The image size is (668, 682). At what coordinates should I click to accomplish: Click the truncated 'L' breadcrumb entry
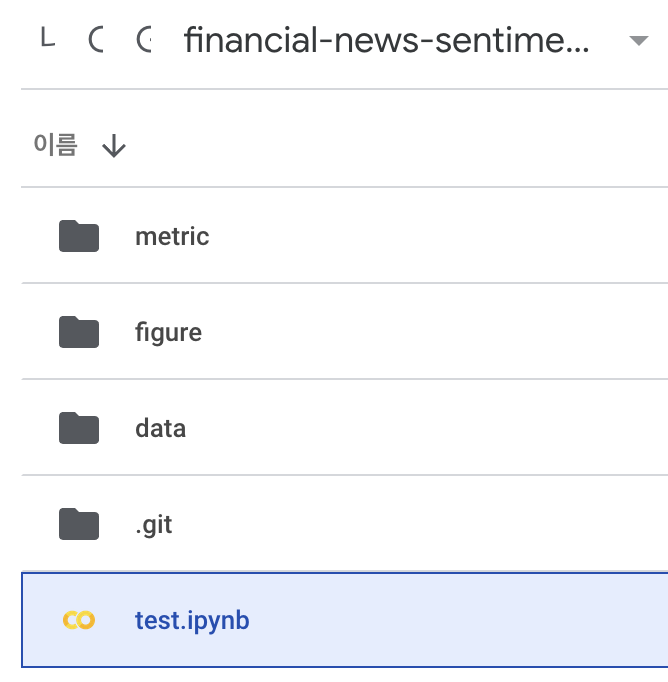coord(48,37)
